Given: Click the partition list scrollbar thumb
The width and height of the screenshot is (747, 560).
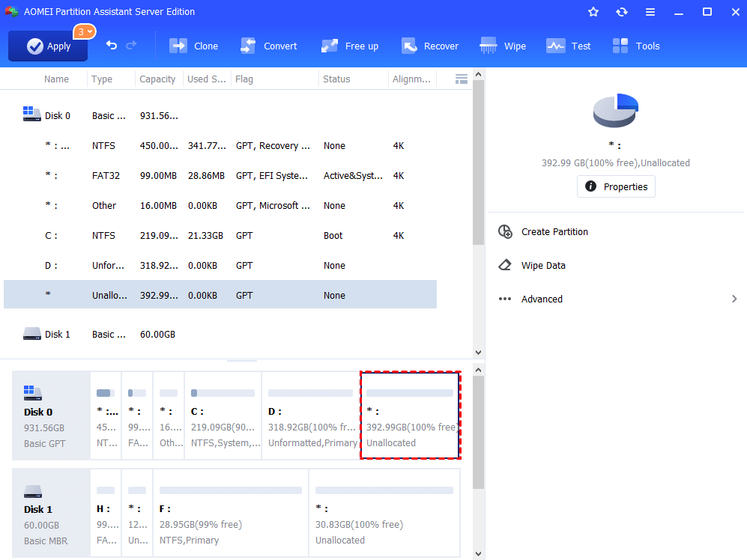Looking at the screenshot, I should coord(478,162).
